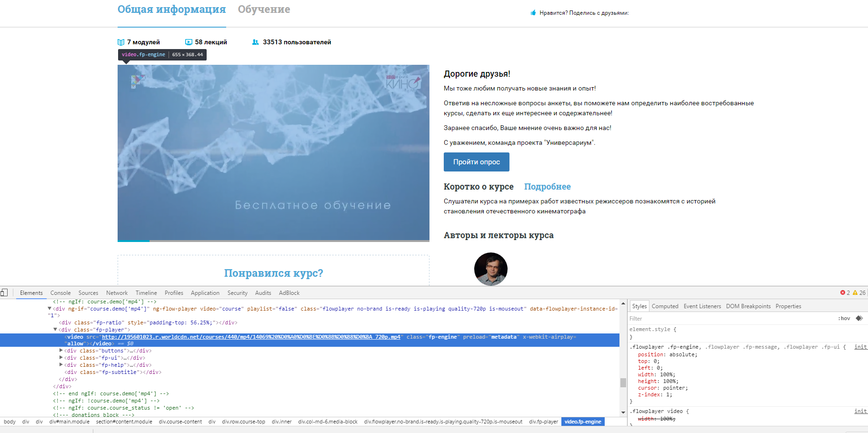Image resolution: width=868 pixels, height=433 pixels.
Task: Expand the div class="fp-help" node
Action: click(x=61, y=365)
